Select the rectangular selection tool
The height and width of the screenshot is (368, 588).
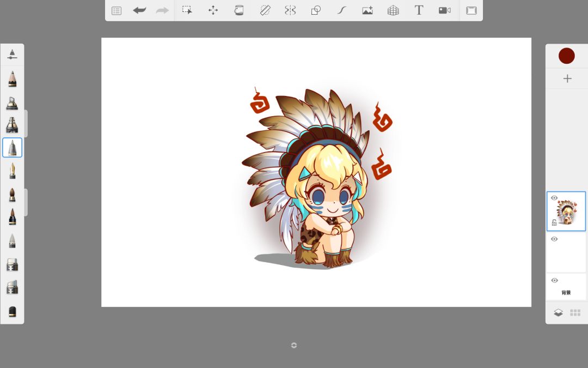187,10
